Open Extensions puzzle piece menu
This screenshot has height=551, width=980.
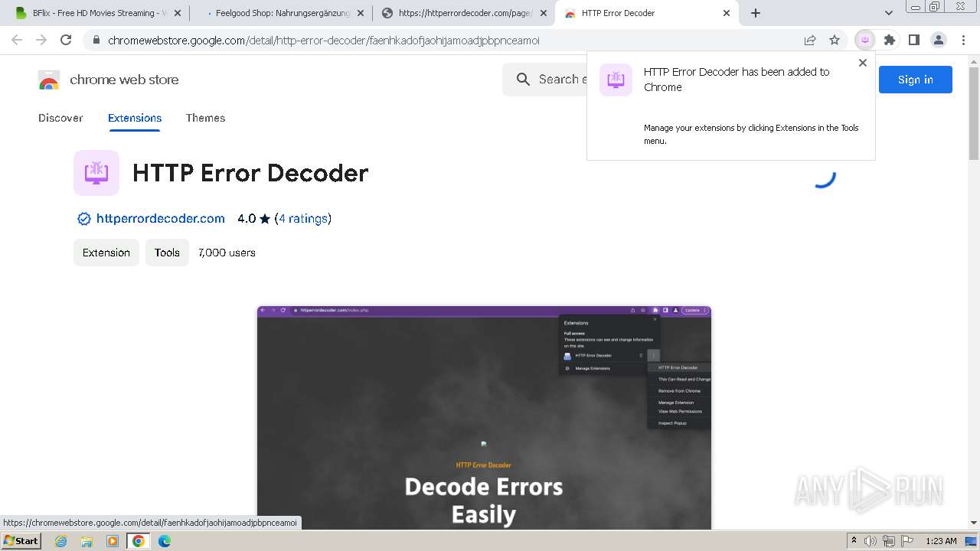pyautogui.click(x=890, y=40)
